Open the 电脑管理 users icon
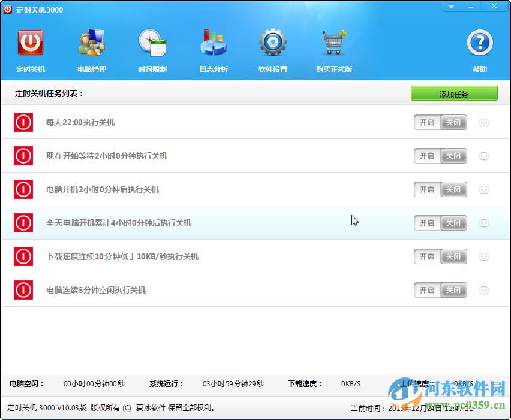 tap(91, 43)
